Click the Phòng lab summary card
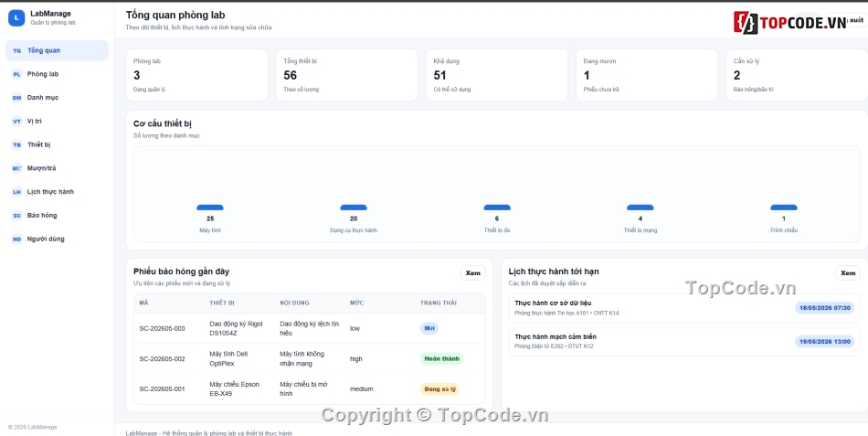The image size is (868, 436). pos(196,75)
